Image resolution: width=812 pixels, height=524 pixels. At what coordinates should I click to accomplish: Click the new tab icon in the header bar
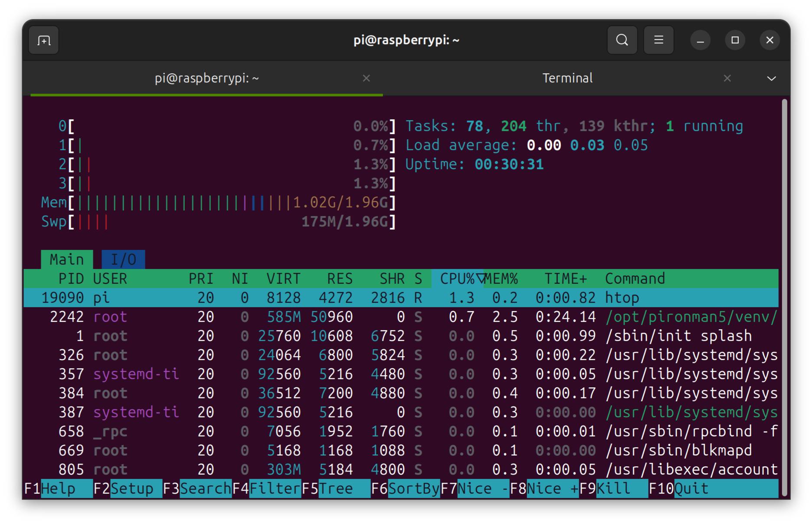[x=44, y=40]
